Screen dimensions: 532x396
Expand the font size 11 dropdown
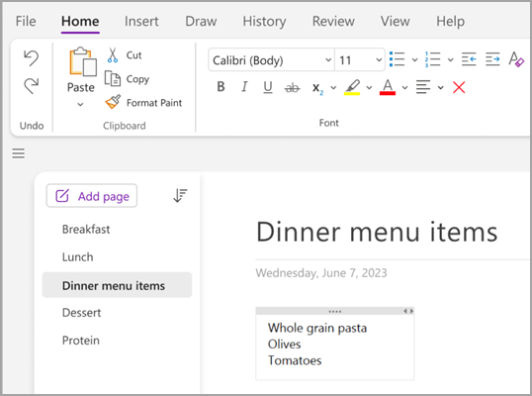click(360, 60)
